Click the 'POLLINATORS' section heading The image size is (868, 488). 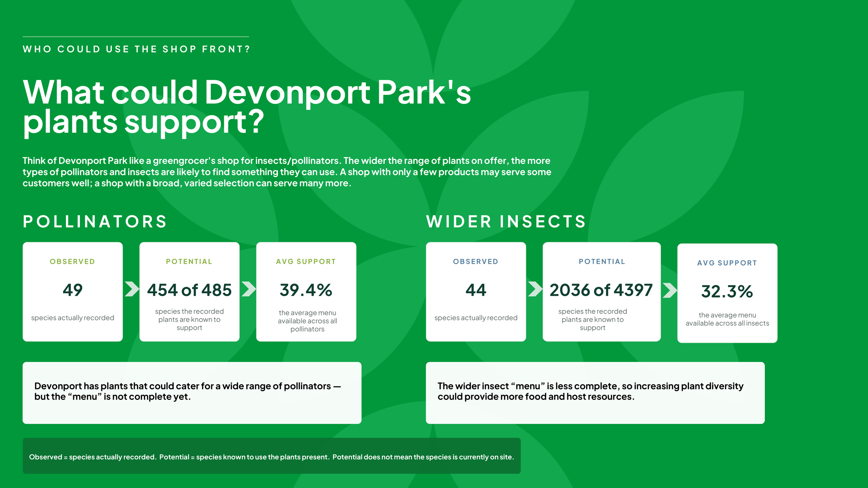pyautogui.click(x=95, y=221)
